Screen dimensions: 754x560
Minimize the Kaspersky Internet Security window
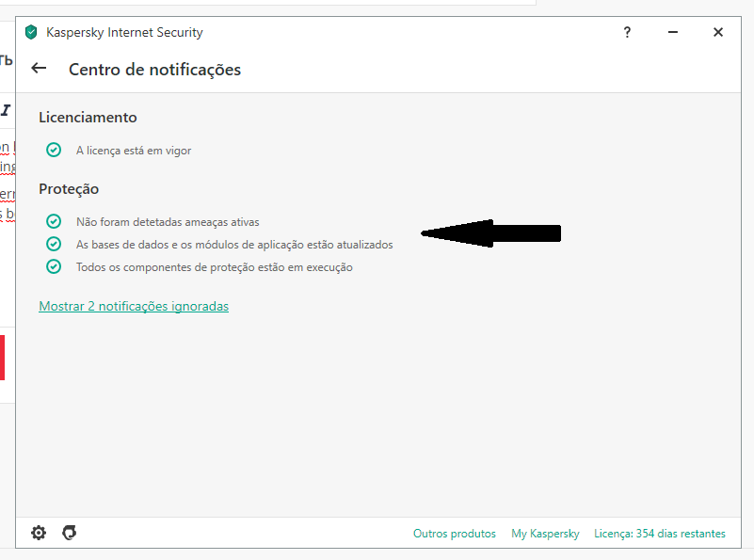[x=673, y=32]
